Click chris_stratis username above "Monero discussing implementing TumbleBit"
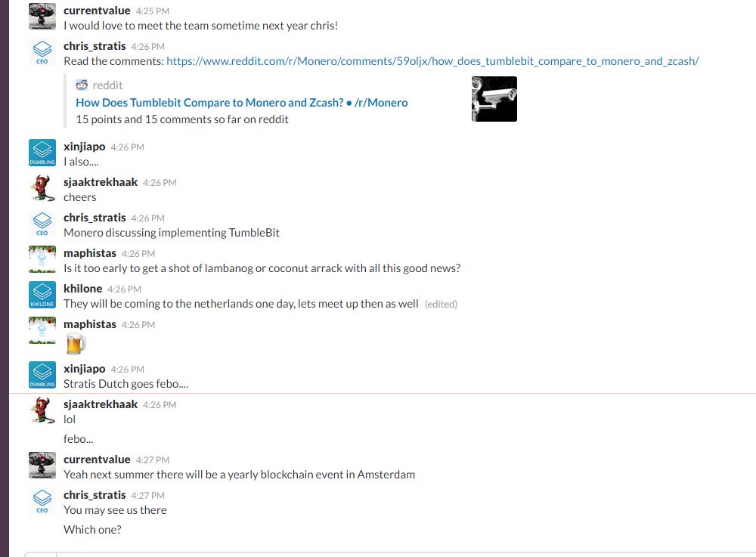Viewport: 756px width, 557px height. point(94,218)
